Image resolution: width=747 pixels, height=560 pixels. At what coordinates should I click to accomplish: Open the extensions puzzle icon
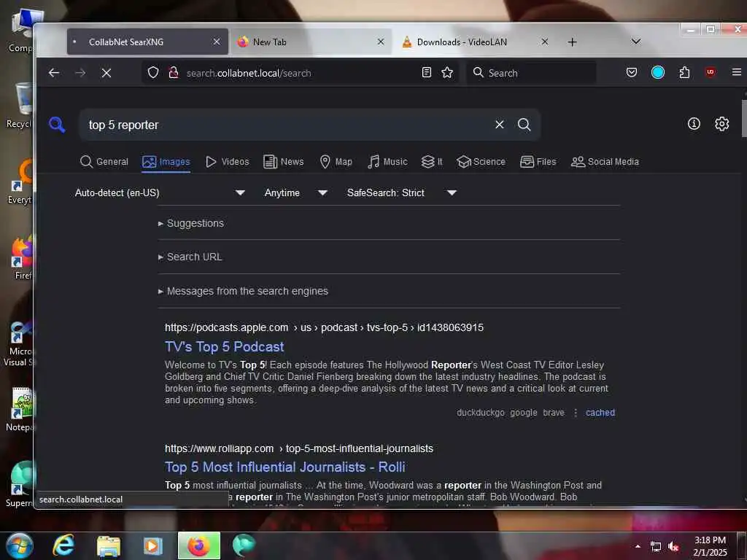pyautogui.click(x=684, y=73)
